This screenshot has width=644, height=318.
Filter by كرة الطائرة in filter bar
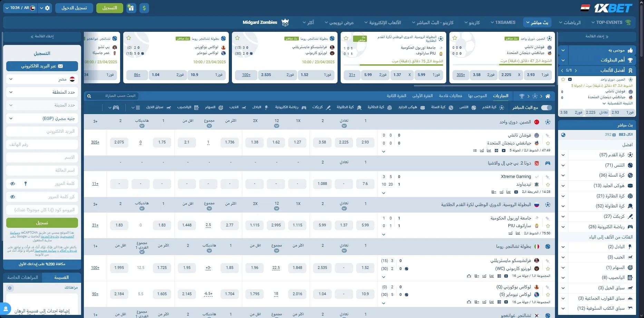point(380,107)
